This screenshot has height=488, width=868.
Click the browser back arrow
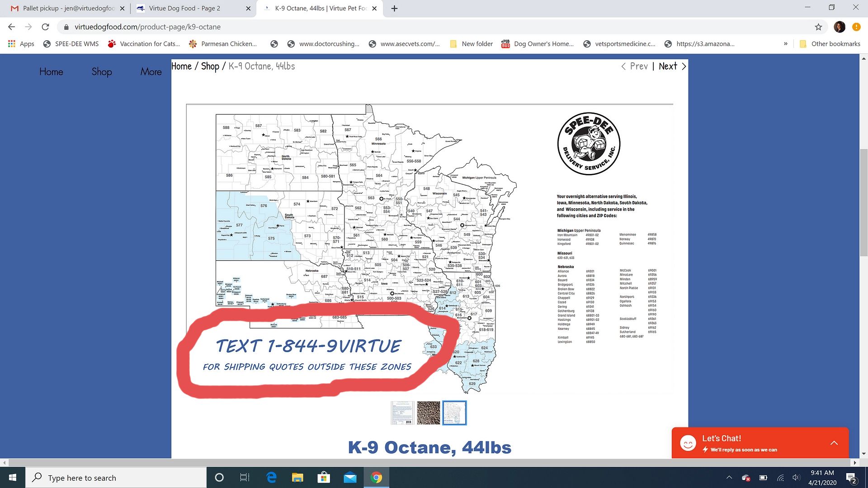[12, 27]
